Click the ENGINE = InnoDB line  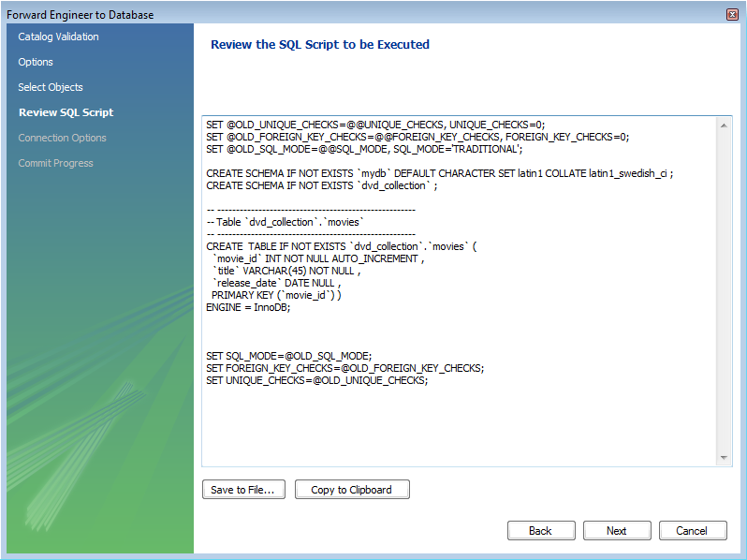pos(248,307)
